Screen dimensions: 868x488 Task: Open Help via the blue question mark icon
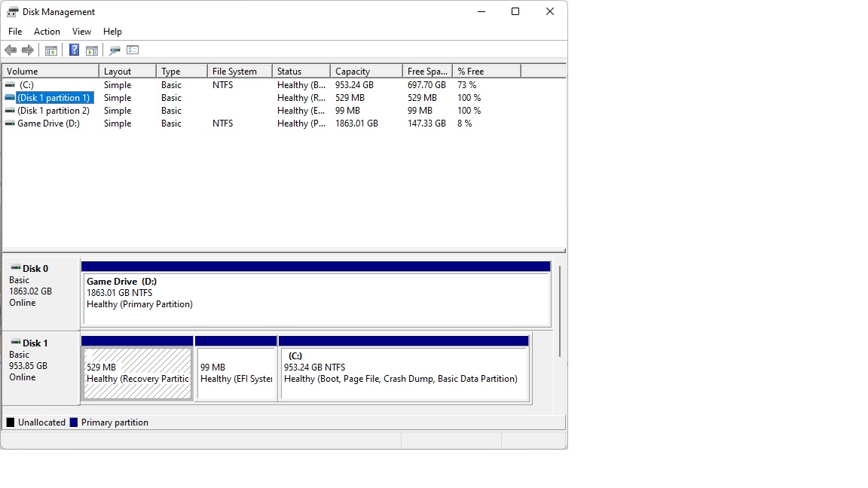coord(74,50)
